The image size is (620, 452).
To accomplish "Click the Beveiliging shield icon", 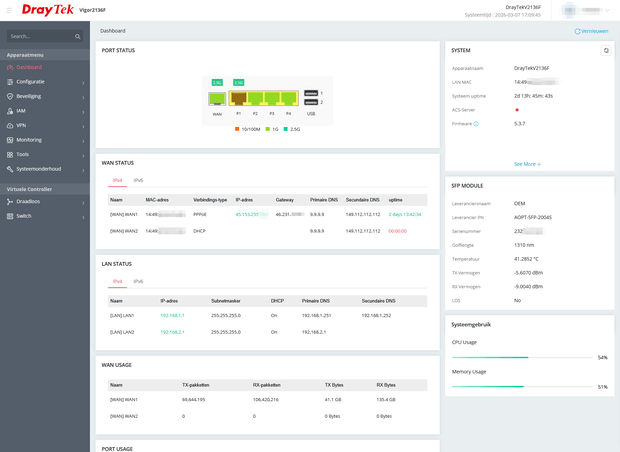I will [x=10, y=96].
